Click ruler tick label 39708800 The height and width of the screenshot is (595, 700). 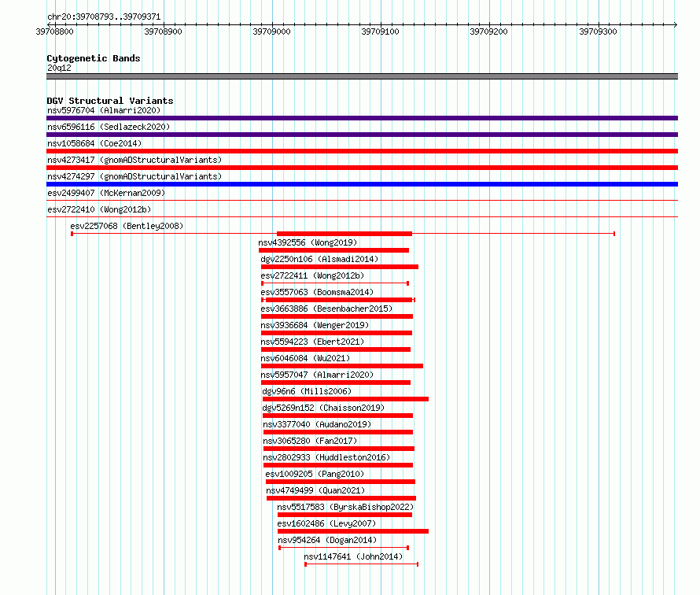pyautogui.click(x=54, y=31)
